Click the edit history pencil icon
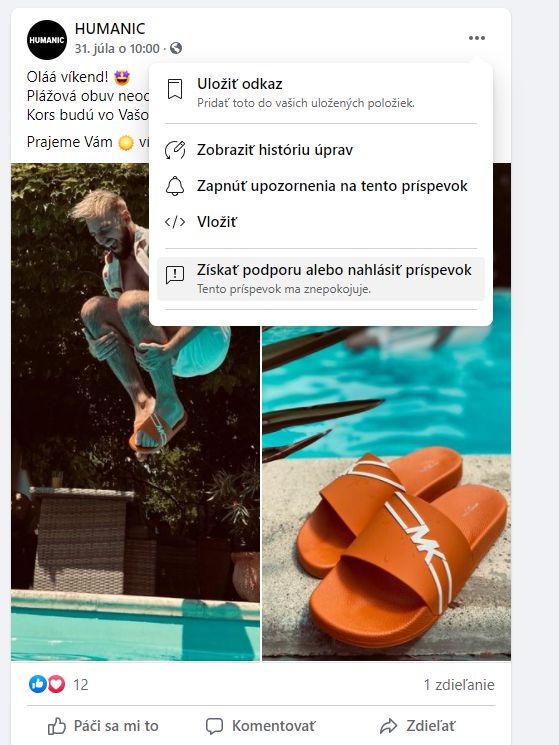Viewport: 559px width, 745px height. click(175, 150)
